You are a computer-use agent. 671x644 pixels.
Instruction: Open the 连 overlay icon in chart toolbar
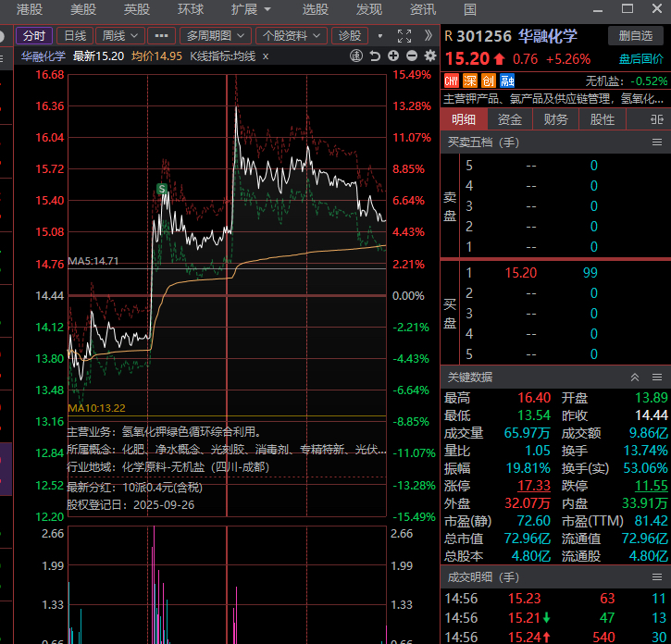pyautogui.click(x=356, y=56)
